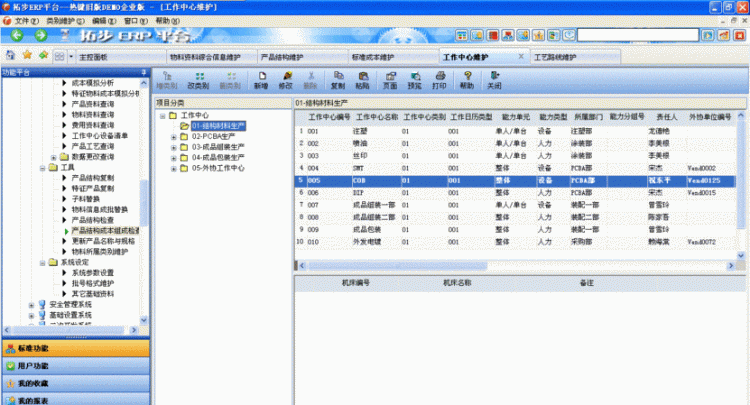750x405 pixels.
Task: Collapse the 系统设定 folder in the function tree
Action: click(x=42, y=263)
